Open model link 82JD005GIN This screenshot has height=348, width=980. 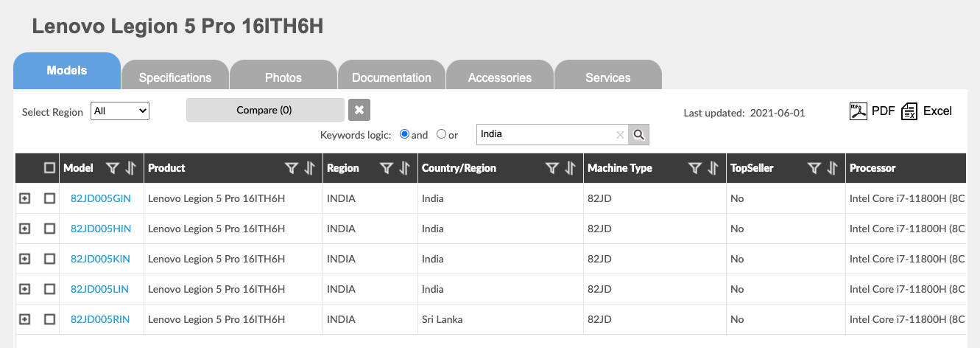[101, 198]
